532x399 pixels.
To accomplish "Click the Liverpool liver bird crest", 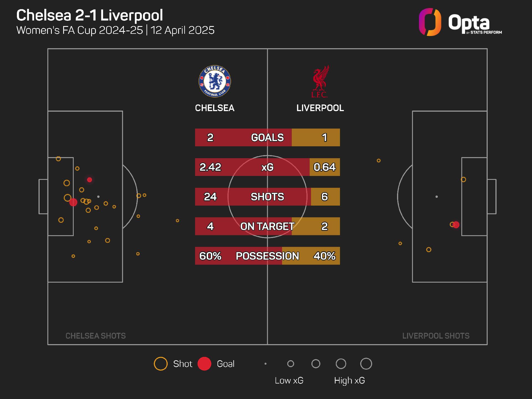I will (x=320, y=81).
